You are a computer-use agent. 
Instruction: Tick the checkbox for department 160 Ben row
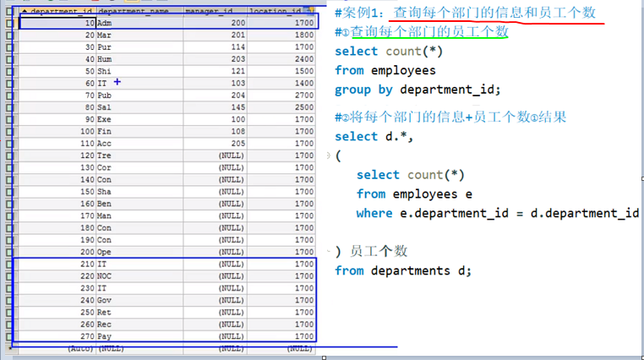9,204
